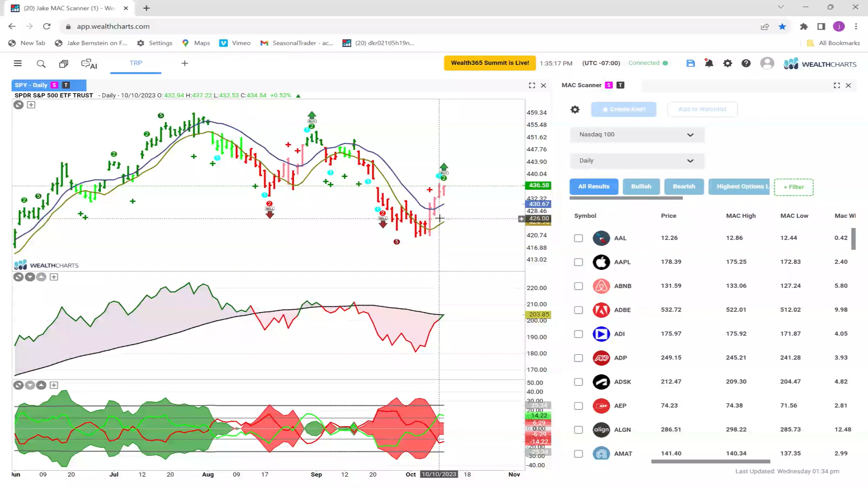Move bottom pane up arrow
Screen dimensions: 868x488
41,385
